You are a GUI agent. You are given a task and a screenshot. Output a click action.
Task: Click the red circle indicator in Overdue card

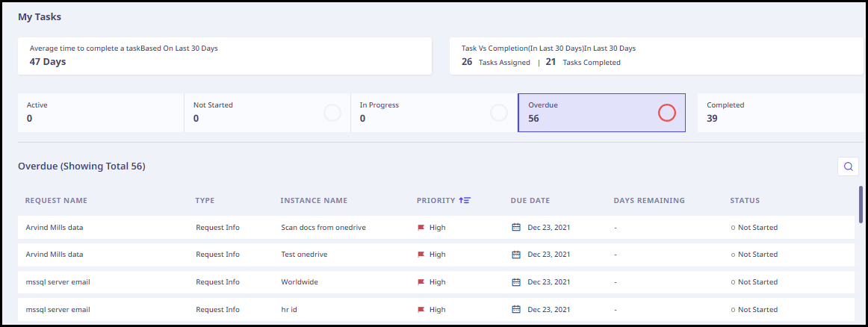pyautogui.click(x=667, y=113)
